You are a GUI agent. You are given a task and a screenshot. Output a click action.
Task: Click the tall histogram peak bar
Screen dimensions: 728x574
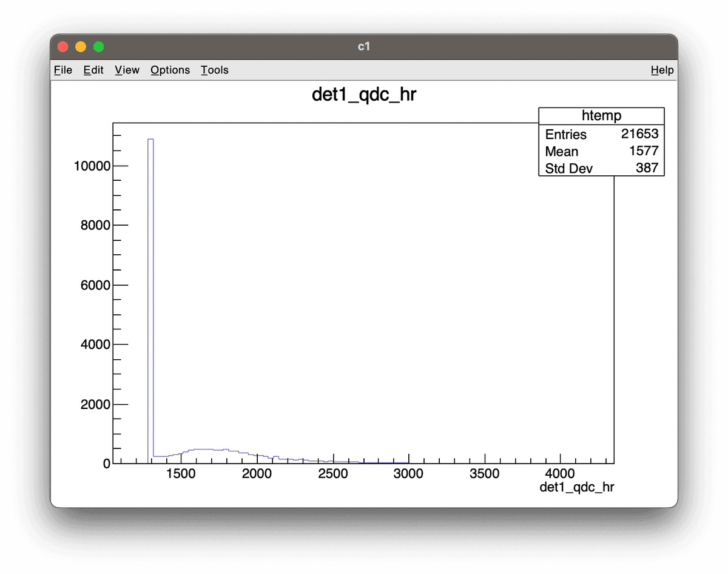coord(151,301)
